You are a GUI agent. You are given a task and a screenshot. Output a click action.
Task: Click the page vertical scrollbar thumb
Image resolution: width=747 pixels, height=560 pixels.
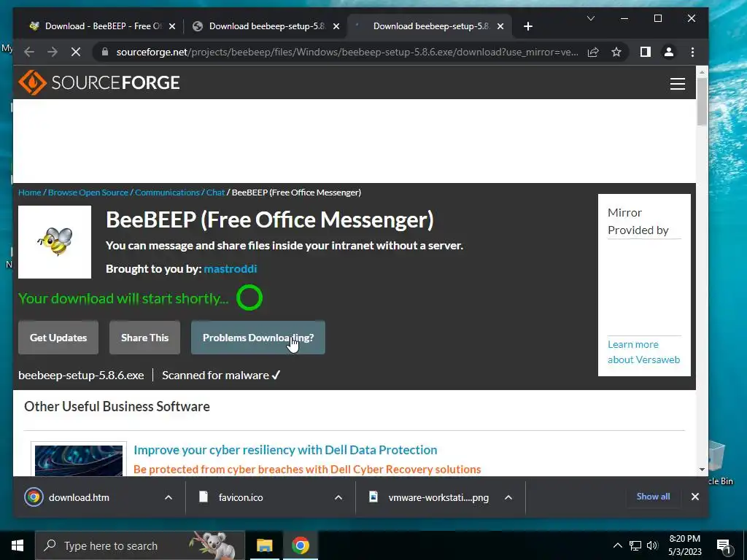pyautogui.click(x=702, y=101)
